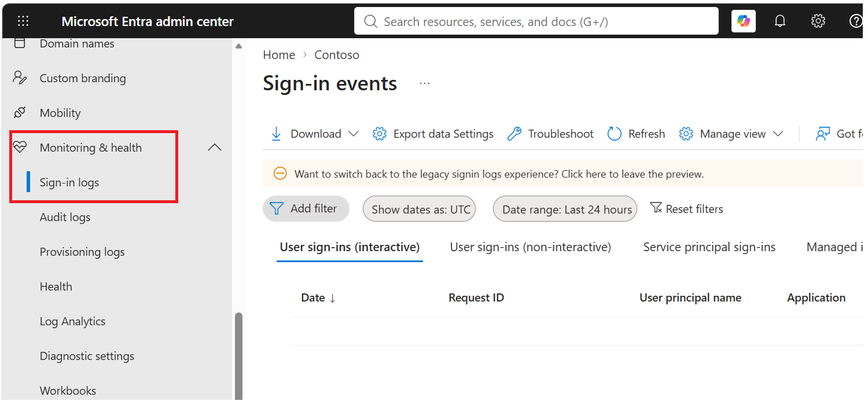Screen dimensions: 868x419
Task: Click the feedback person icon
Action: click(822, 134)
